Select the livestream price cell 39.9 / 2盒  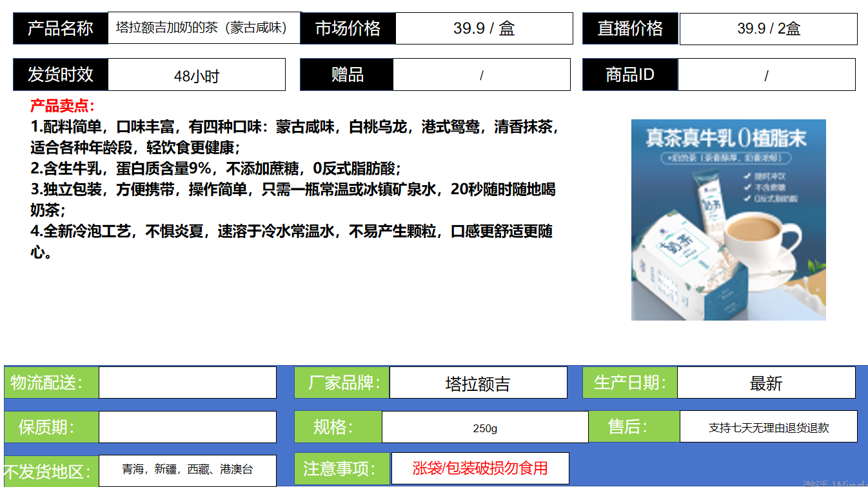[x=768, y=29]
